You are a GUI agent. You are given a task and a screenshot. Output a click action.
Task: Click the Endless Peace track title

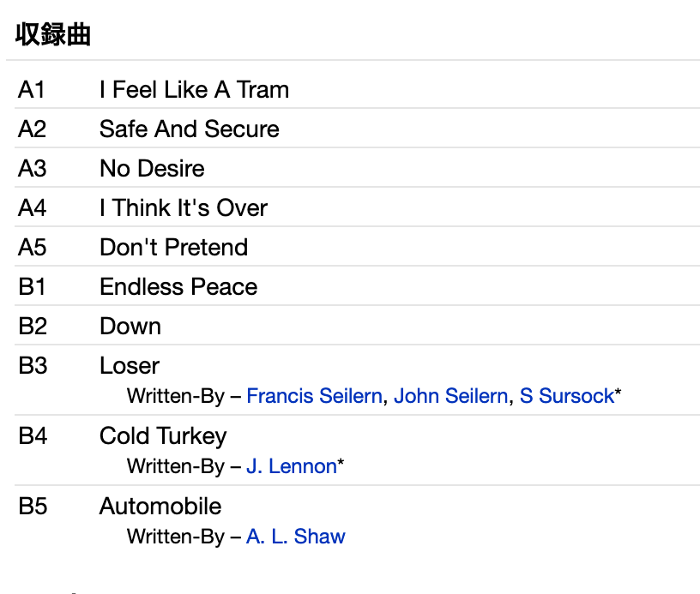(x=178, y=287)
